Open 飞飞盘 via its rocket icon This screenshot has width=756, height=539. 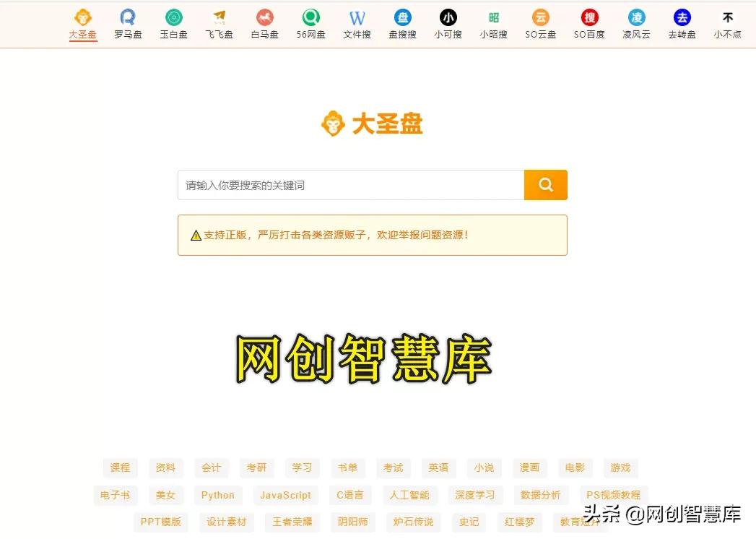coord(219,22)
